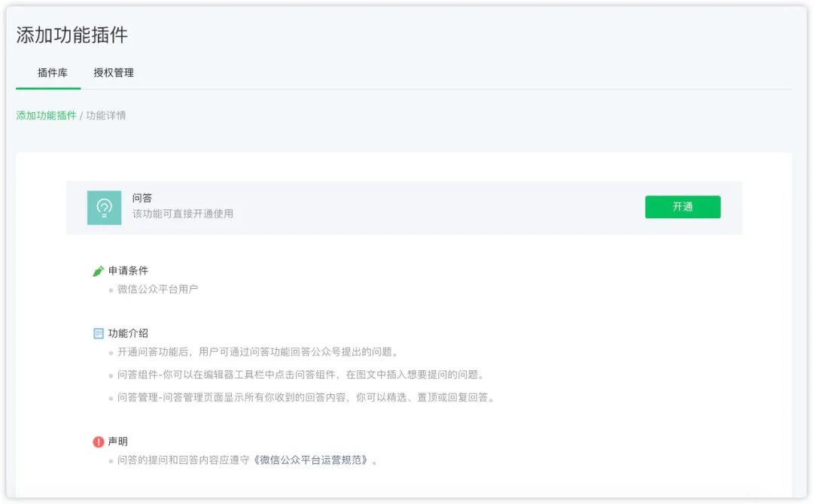813x504 pixels.
Task: Click the 该功能可直接开通使用 subtitle
Action: click(x=183, y=214)
